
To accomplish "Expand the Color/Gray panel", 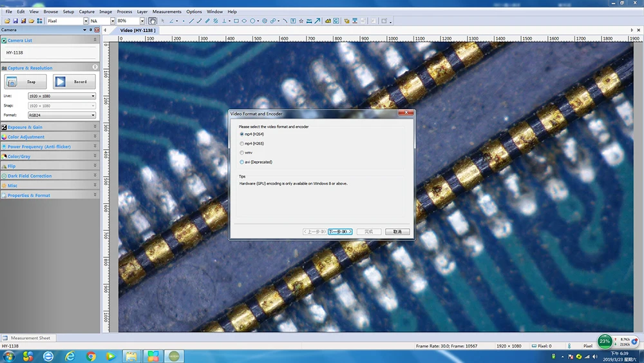I will coord(50,156).
